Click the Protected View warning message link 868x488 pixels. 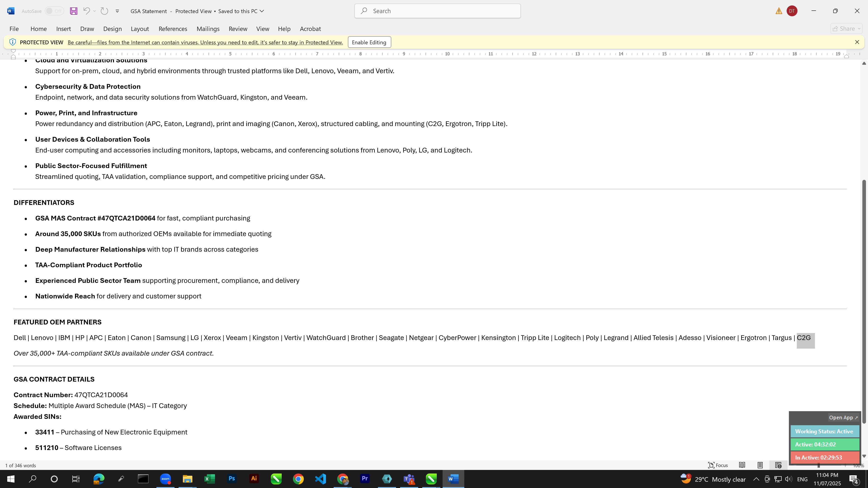[x=205, y=42]
